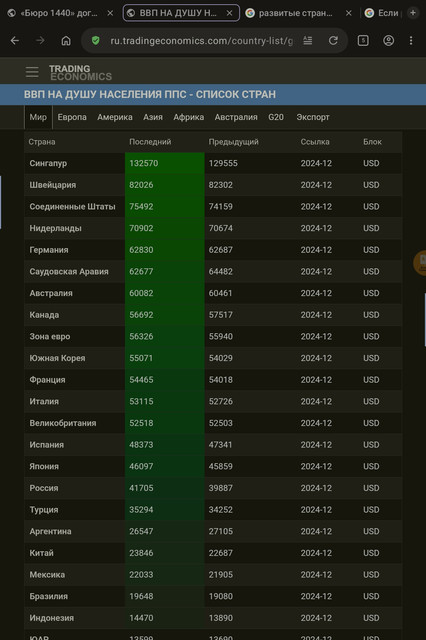Open Бразилия country link
Screen dimensions: 426x640
(49, 596)
